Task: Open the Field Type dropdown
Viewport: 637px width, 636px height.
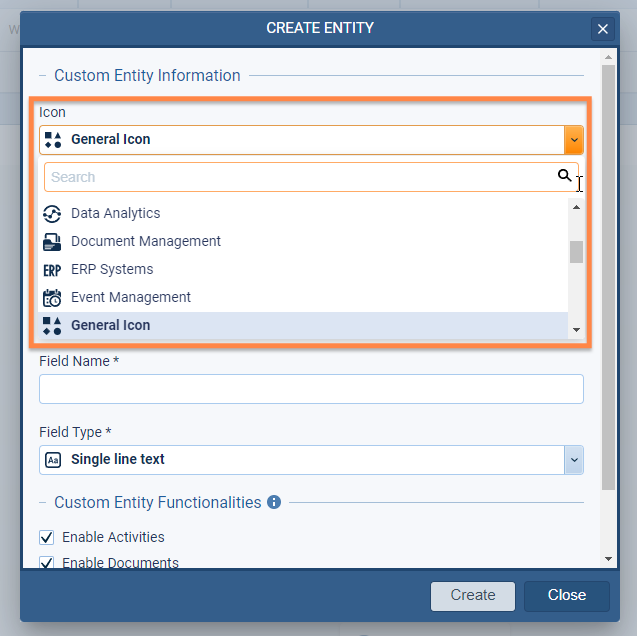Action: [573, 460]
